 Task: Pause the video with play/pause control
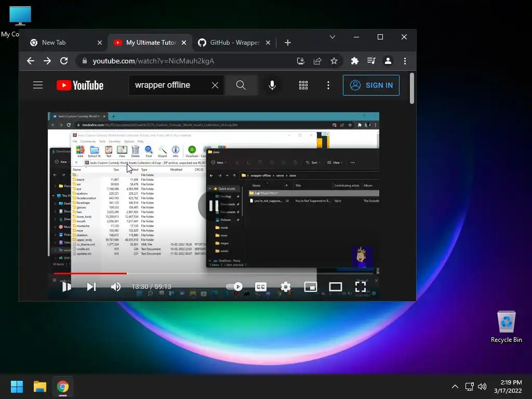(x=66, y=287)
